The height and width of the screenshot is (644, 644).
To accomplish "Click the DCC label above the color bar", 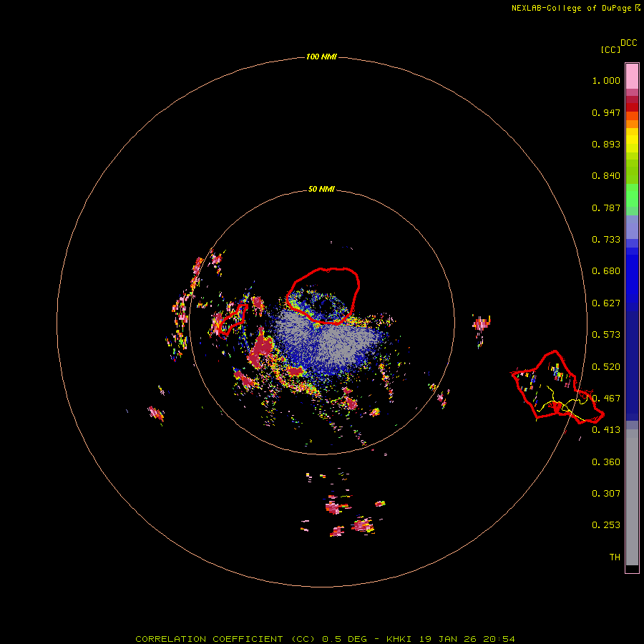I will tap(628, 43).
